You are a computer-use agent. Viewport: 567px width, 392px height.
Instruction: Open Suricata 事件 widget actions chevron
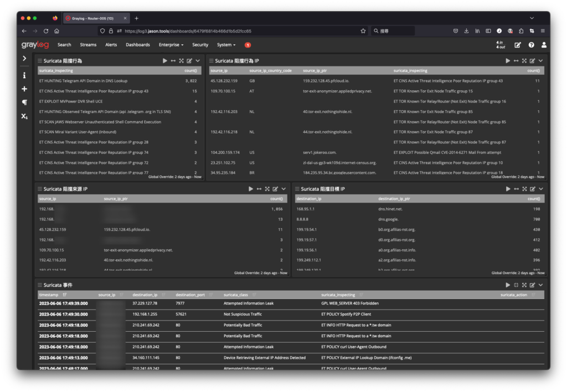[540, 285]
